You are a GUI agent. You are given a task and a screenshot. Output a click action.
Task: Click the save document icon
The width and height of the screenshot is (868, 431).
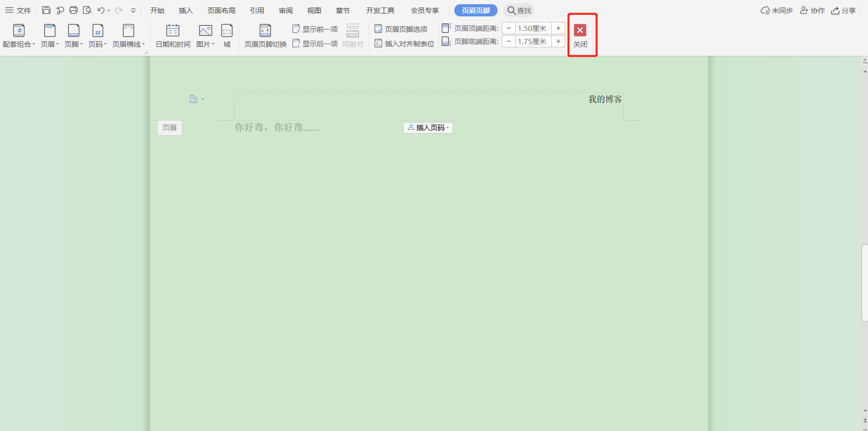point(46,10)
